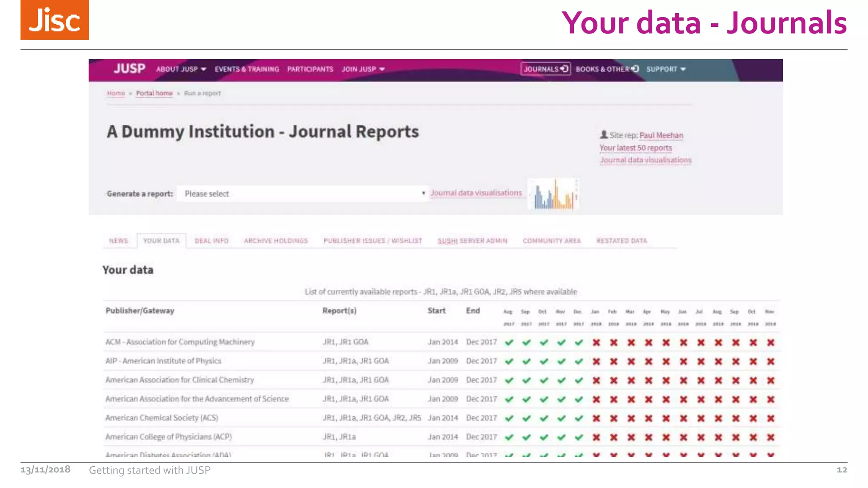Switch to the Restated Data tab

(622, 241)
